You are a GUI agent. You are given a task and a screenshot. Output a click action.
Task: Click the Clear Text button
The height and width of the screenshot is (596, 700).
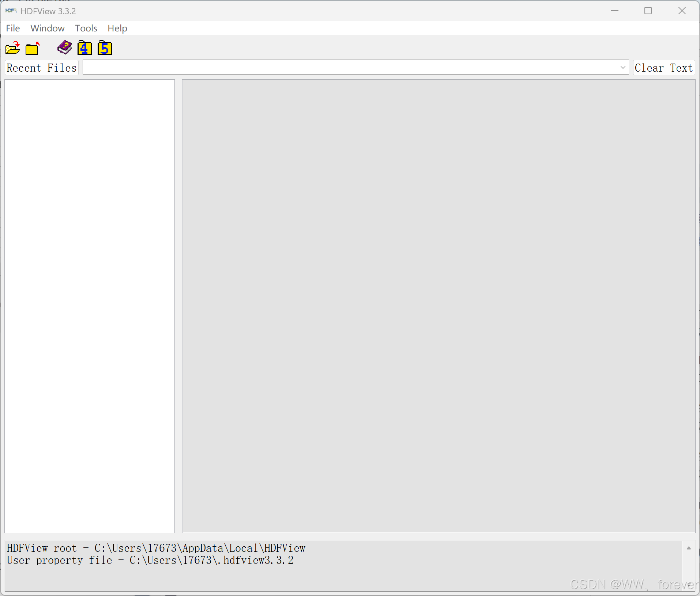(664, 68)
